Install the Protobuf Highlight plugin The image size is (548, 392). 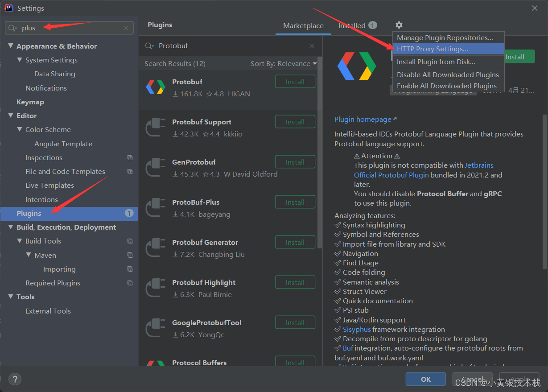point(295,282)
